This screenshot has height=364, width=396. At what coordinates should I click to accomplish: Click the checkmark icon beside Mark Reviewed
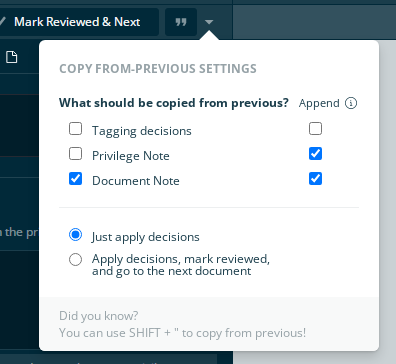pos(2,22)
